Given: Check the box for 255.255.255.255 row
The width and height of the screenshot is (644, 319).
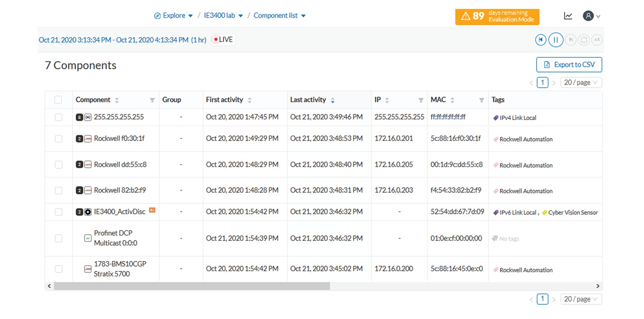Looking at the screenshot, I should [59, 117].
